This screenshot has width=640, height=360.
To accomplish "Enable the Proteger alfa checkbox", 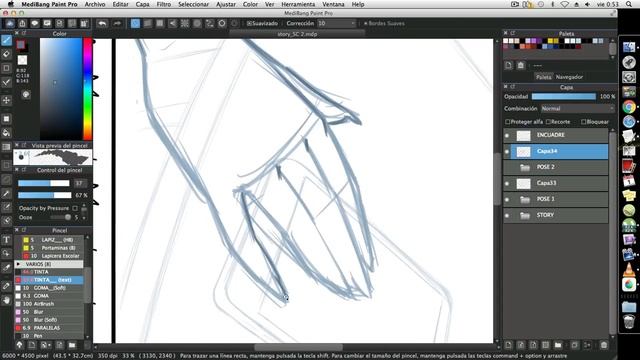I will coord(508,122).
